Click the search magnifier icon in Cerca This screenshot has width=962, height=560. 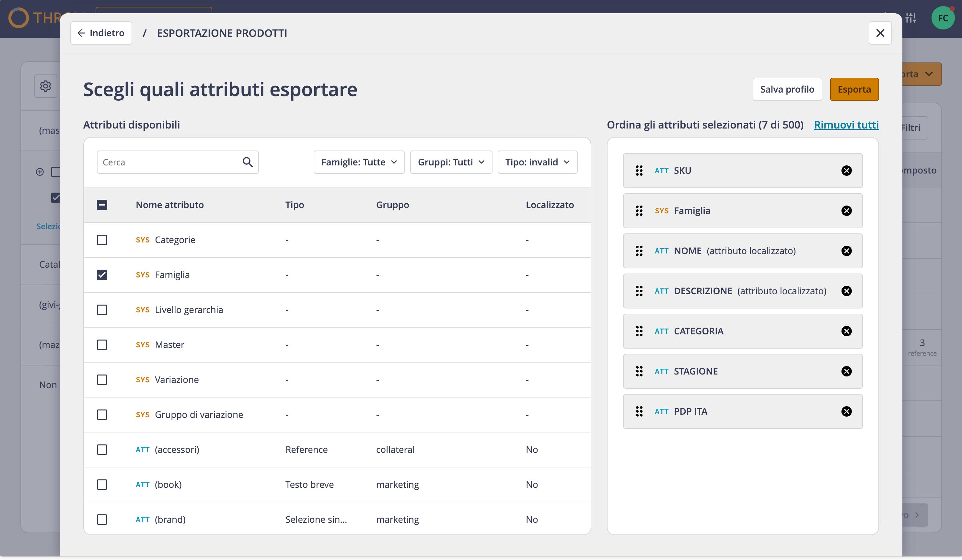tap(248, 162)
